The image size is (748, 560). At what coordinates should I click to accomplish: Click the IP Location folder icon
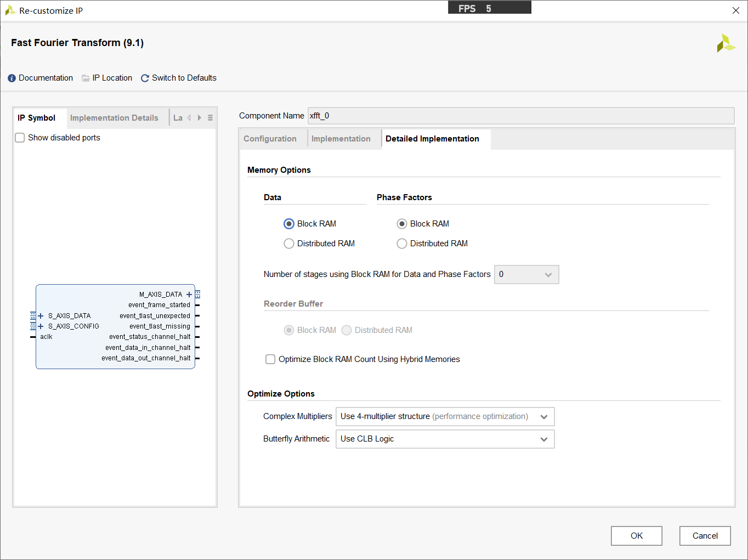86,78
